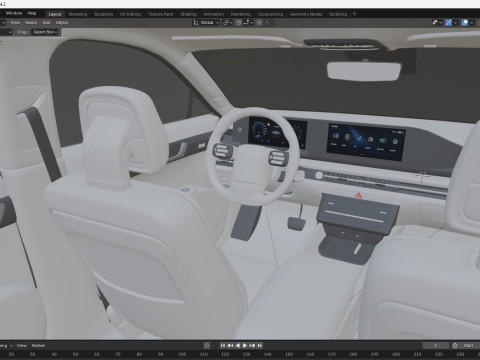Open the Window menu
The width and height of the screenshot is (480, 360).
14,14
